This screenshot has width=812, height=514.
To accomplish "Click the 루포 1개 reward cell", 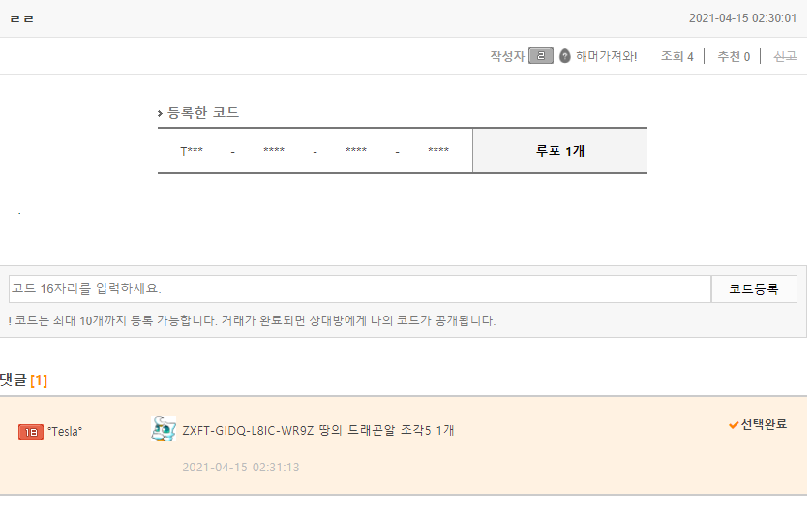I will [560, 151].
